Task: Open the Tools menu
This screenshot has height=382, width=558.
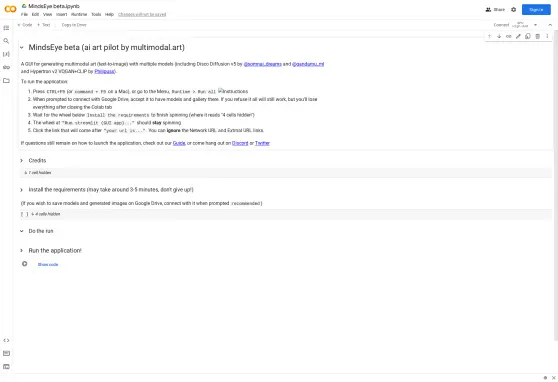Action: (96, 15)
